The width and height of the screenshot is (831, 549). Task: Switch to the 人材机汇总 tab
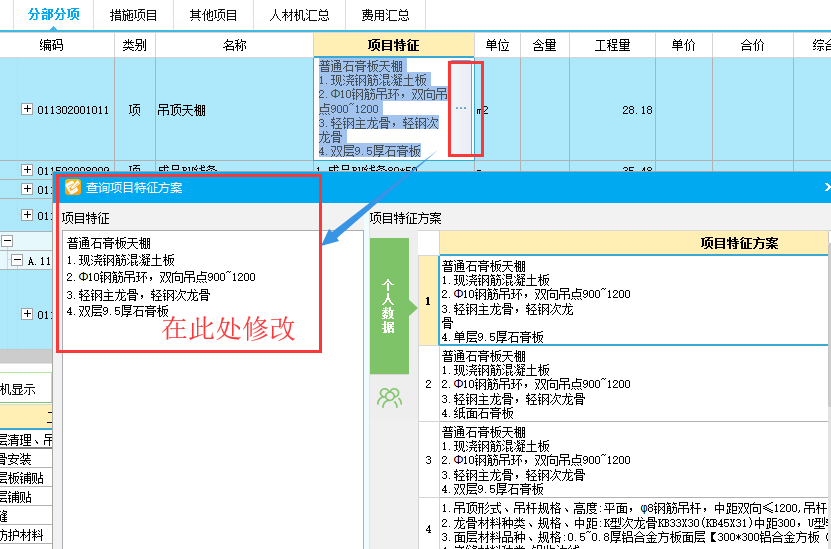click(299, 15)
